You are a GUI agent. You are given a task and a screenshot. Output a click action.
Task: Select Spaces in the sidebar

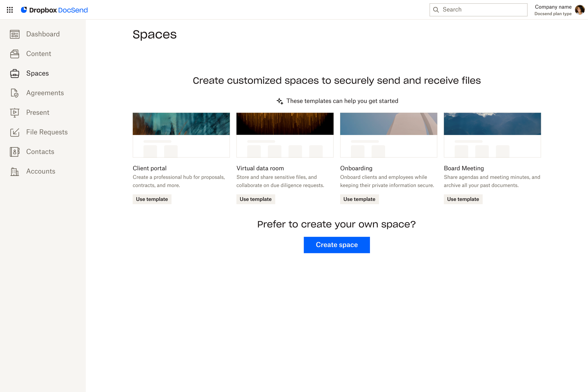point(37,73)
